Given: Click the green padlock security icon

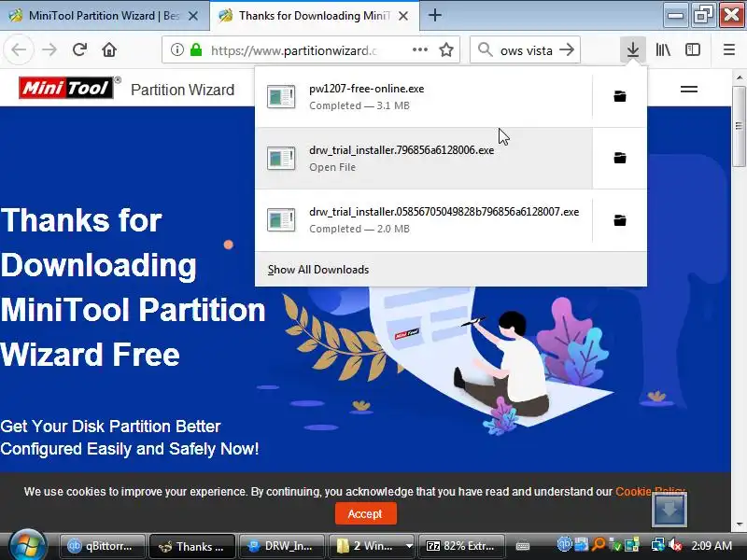Looking at the screenshot, I should click(196, 49).
